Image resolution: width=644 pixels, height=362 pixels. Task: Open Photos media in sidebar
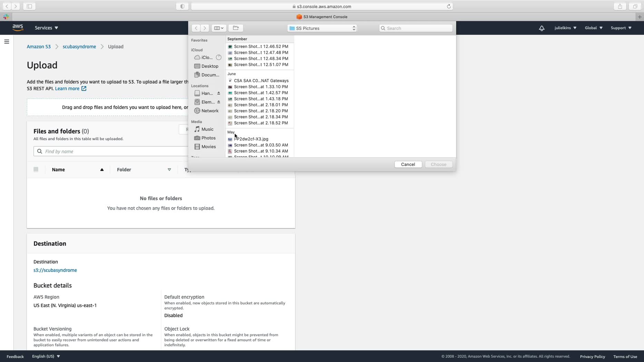205,138
